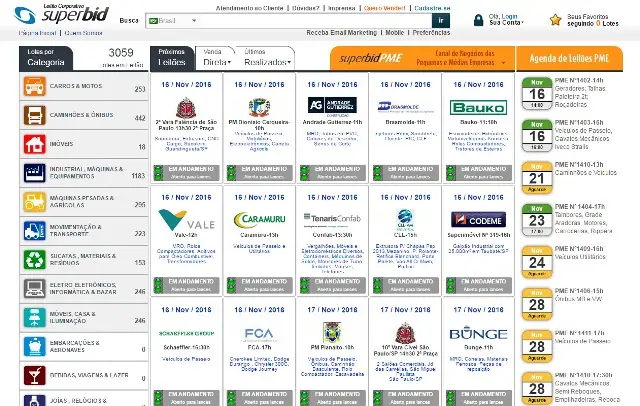Open the Agenda de Leilões PME tab
This screenshot has height=406, width=640.
(569, 58)
